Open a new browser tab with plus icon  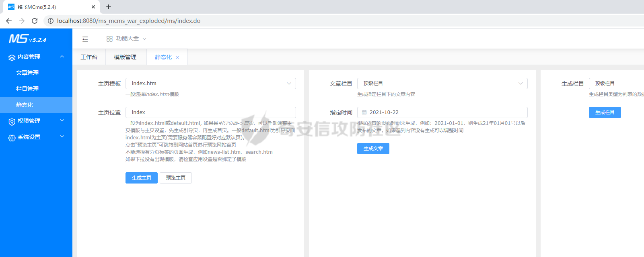pyautogui.click(x=109, y=7)
